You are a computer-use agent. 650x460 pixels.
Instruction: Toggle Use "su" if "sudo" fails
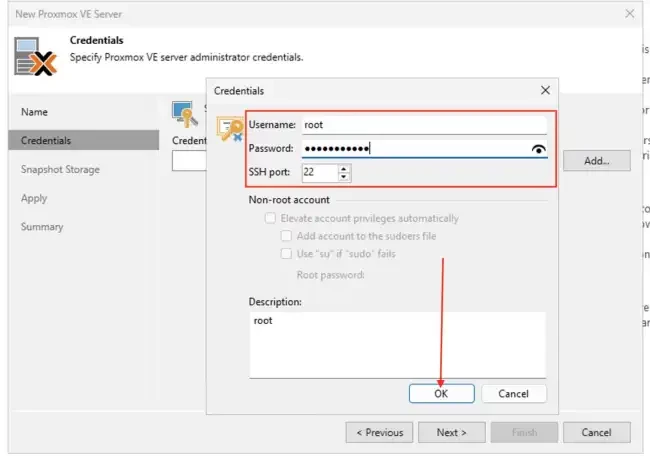(x=286, y=253)
